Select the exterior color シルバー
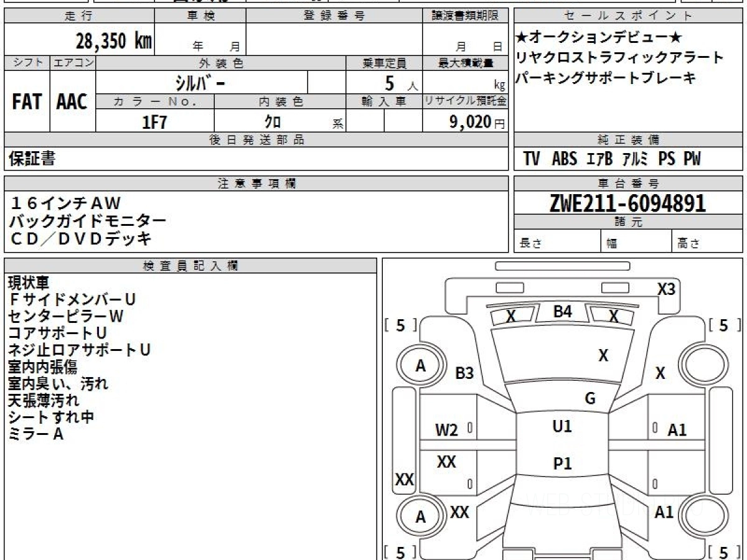Image resolution: width=747 pixels, height=560 pixels. click(x=199, y=82)
